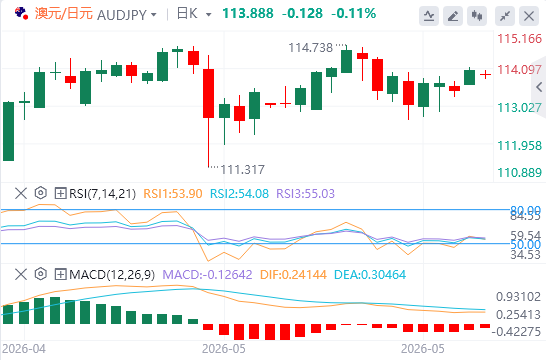Click the MACD(12,26,9) label
Viewport: 546px width, 360px height.
point(112,275)
